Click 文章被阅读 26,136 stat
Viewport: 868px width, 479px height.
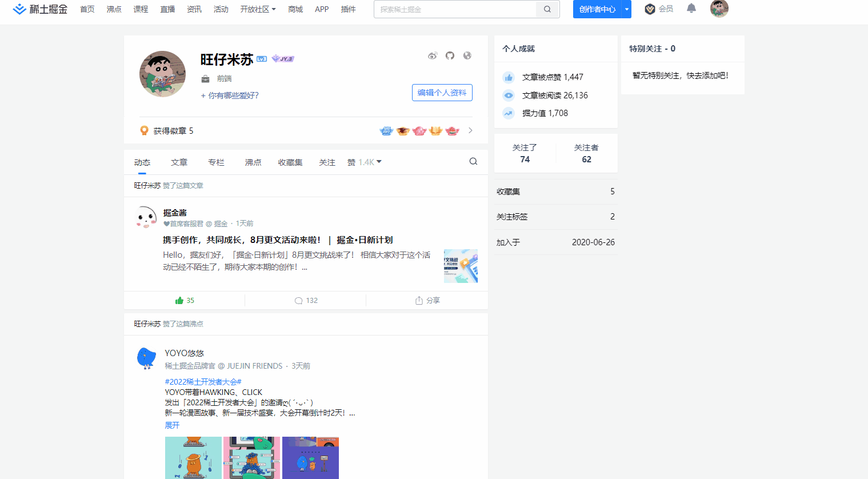pyautogui.click(x=555, y=95)
